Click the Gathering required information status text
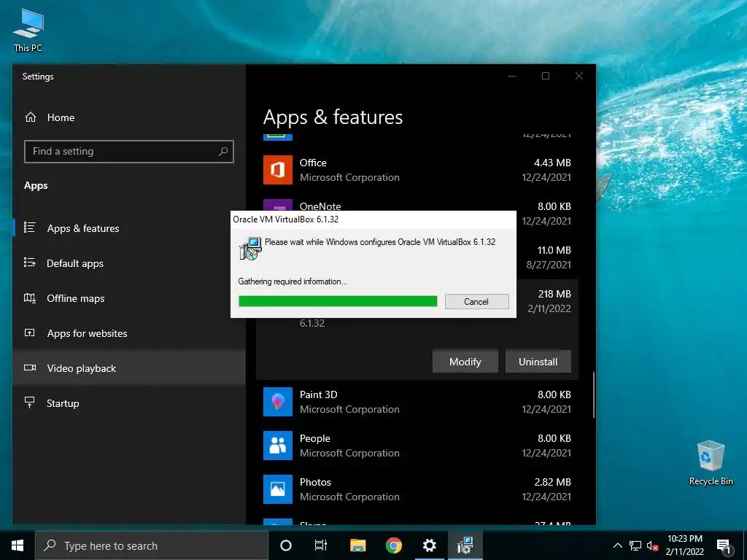The image size is (747, 560). (x=293, y=281)
